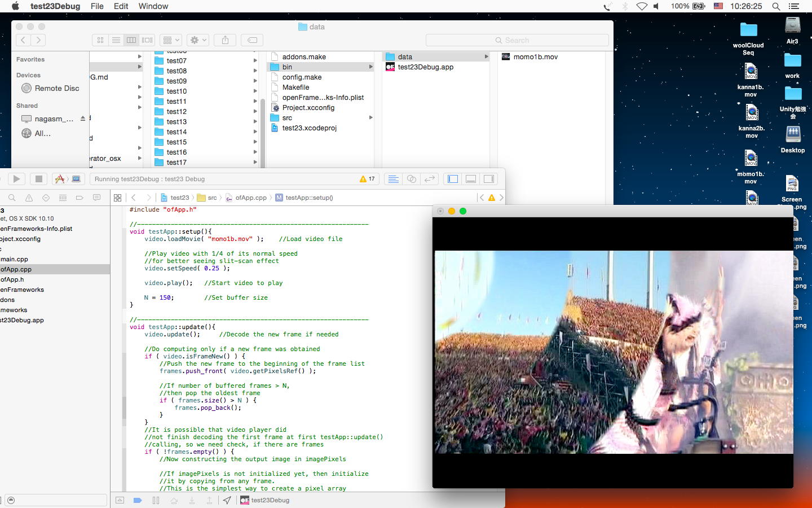The width and height of the screenshot is (812, 508).
Task: Click the simulate location arrow in debug bar
Action: click(227, 500)
